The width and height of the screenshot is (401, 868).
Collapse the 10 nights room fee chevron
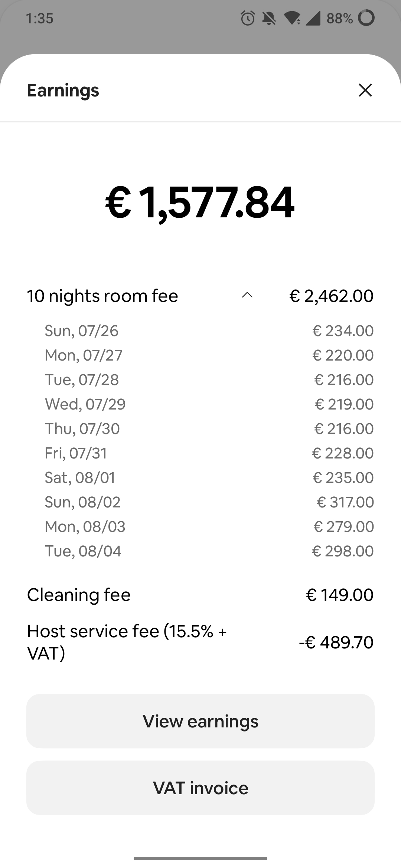(x=247, y=295)
